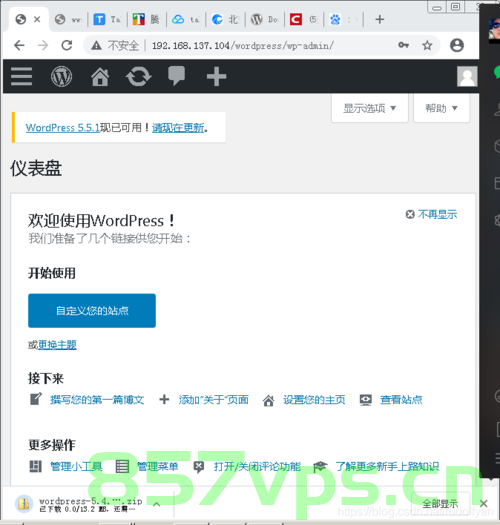500x525 pixels.
Task: Click the 自定义您的站点 blue button
Action: [x=92, y=311]
